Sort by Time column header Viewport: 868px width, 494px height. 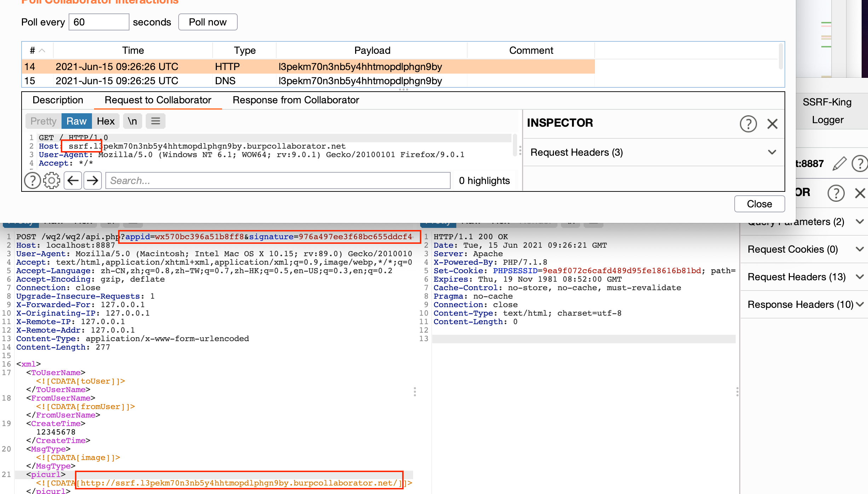[x=133, y=50]
